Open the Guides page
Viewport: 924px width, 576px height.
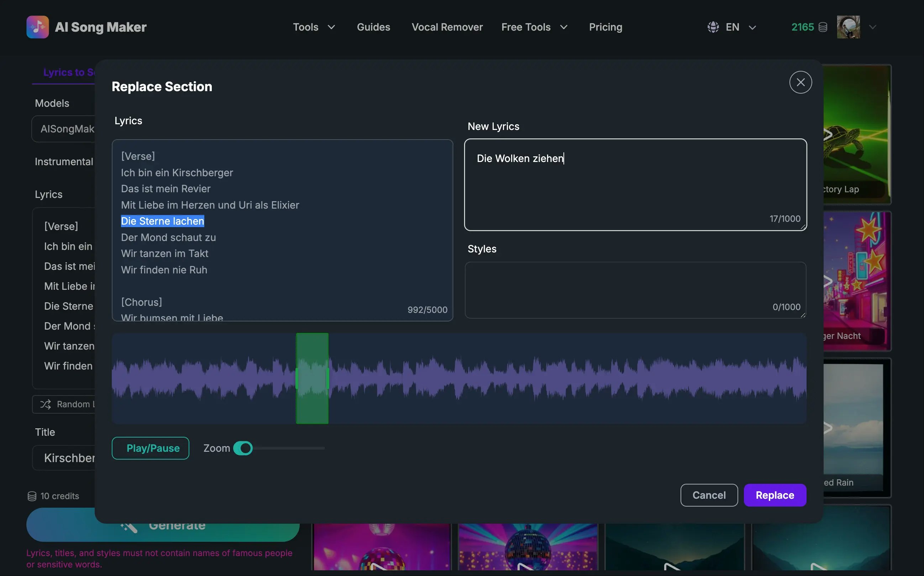pyautogui.click(x=373, y=27)
